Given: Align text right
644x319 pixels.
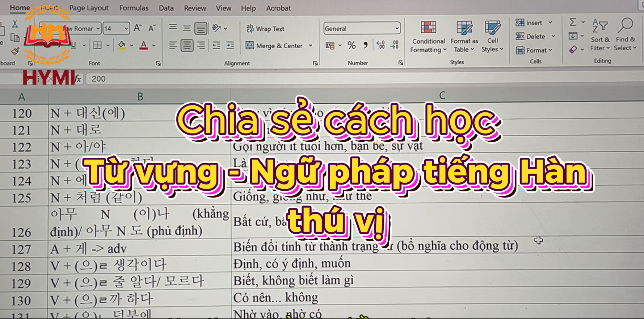Looking at the screenshot, I should point(201,45).
